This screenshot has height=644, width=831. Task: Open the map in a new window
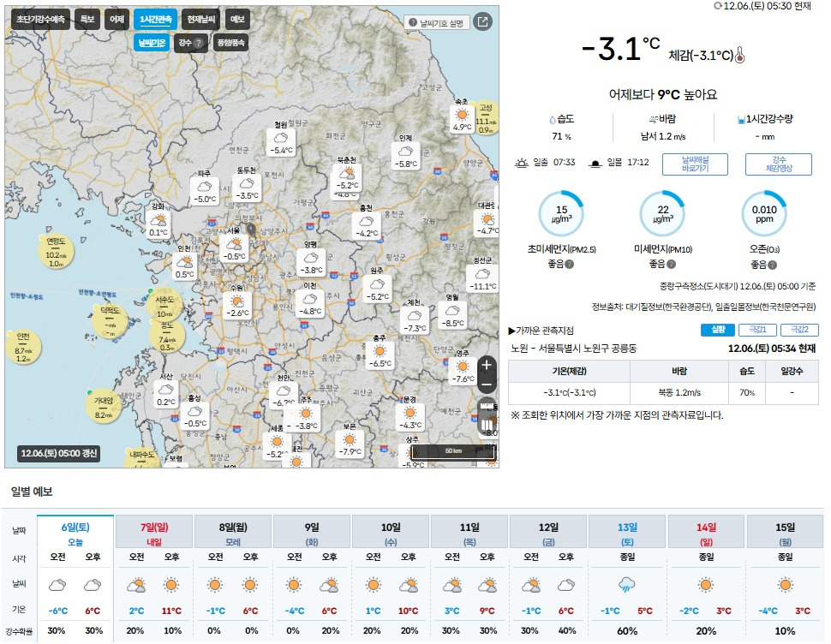pos(482,21)
